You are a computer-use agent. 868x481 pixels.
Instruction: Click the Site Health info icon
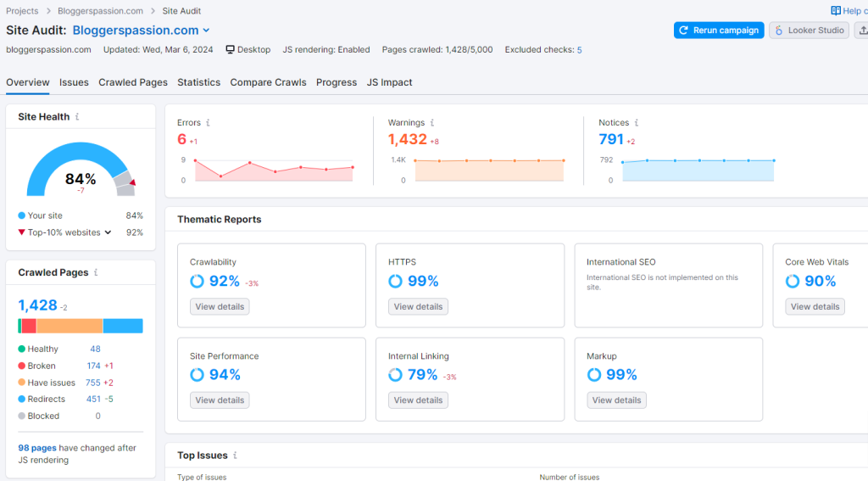pyautogui.click(x=77, y=117)
